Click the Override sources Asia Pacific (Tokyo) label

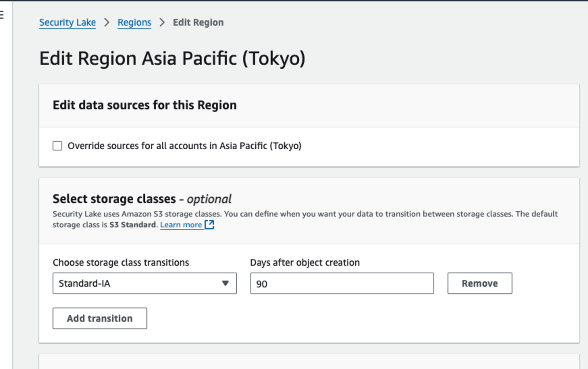[184, 146]
